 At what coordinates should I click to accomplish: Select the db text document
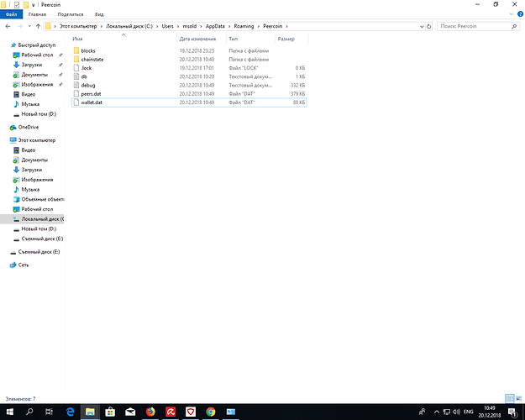(84, 76)
